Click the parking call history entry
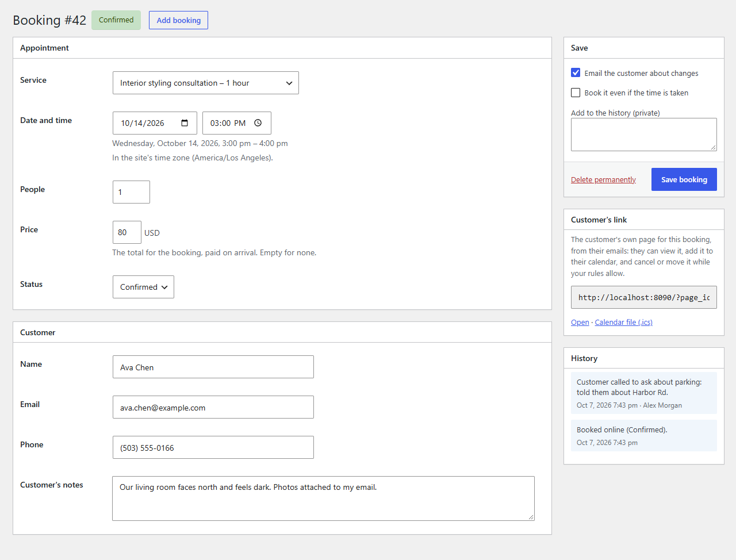Viewport: 736px width, 560px height. pos(644,393)
